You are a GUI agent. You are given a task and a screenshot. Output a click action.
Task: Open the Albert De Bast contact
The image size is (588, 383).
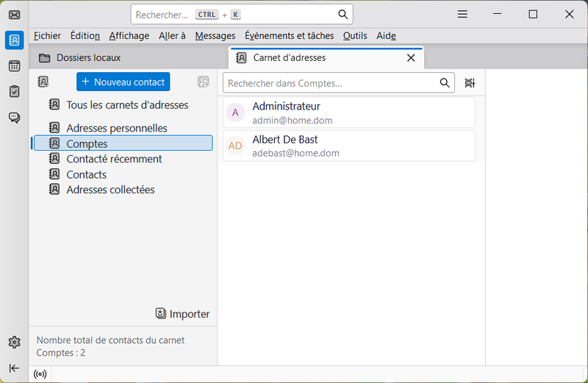click(x=349, y=146)
